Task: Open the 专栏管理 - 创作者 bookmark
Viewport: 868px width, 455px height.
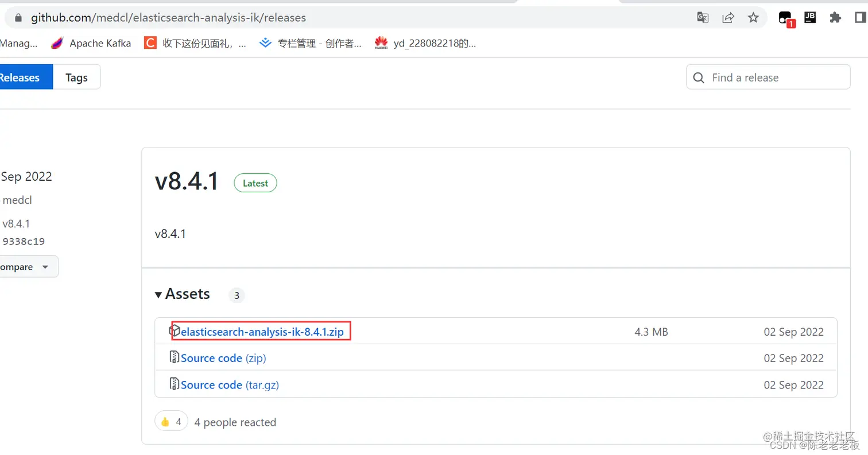Action: coord(310,43)
